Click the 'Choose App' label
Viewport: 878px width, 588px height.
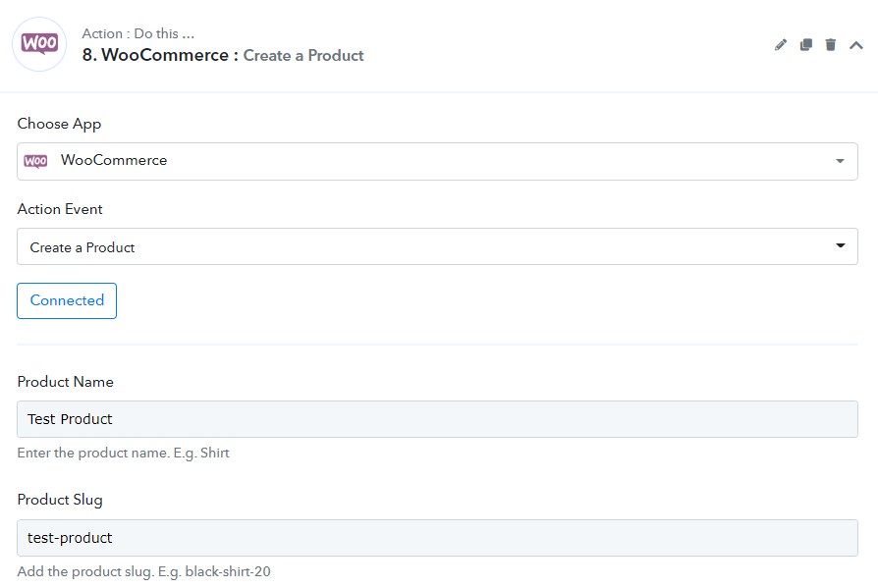[59, 124]
